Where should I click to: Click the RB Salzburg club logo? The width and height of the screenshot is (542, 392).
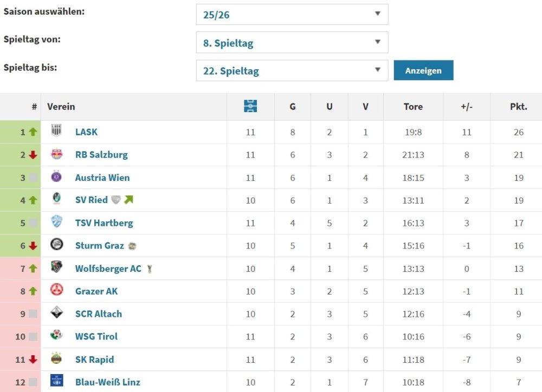(x=56, y=154)
